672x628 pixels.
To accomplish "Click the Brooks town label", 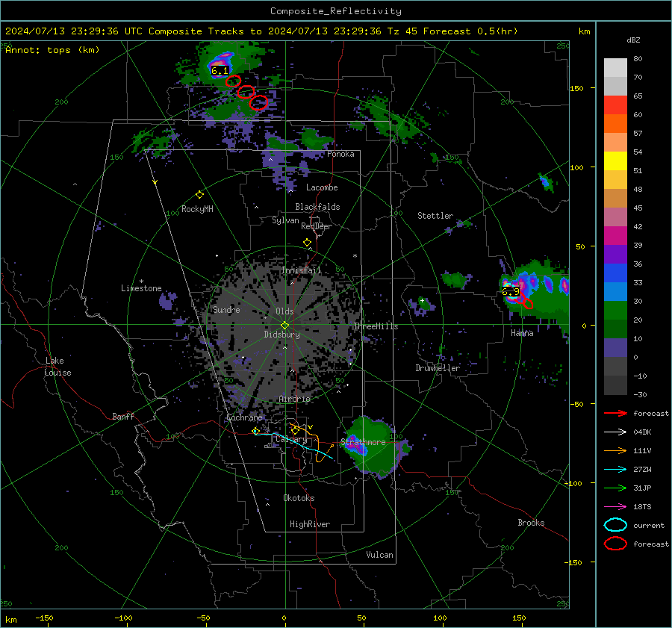I will click(531, 523).
